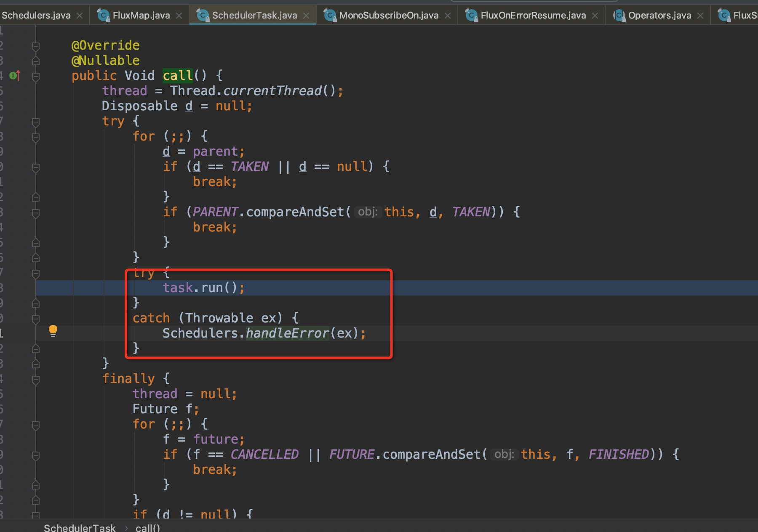Click the obj: parameter hint near compareAndSet
The height and width of the screenshot is (532, 758).
pos(368,212)
